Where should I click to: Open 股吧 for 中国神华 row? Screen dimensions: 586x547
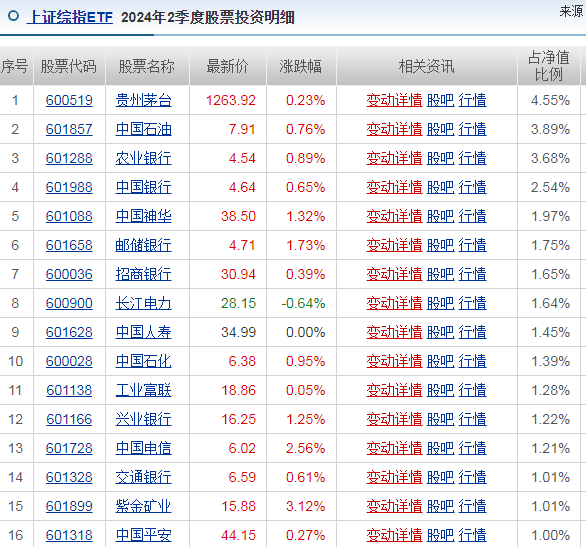pyautogui.click(x=441, y=216)
